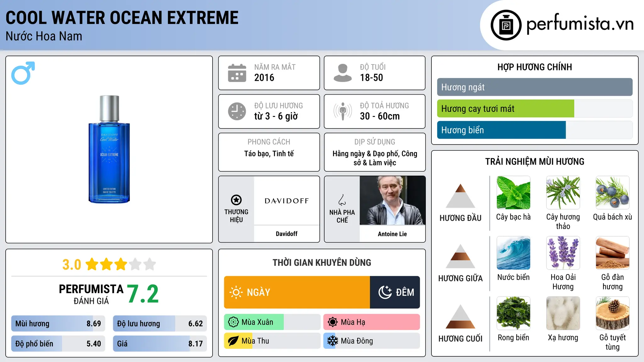This screenshot has height=362, width=644.
Task: Select the Gỗ tuyết tùng cedarwood note image
Action: pyautogui.click(x=613, y=313)
